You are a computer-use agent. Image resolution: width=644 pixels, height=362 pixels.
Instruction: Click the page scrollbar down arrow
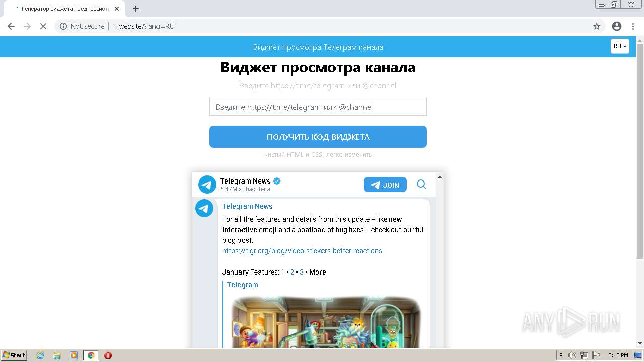(x=640, y=343)
